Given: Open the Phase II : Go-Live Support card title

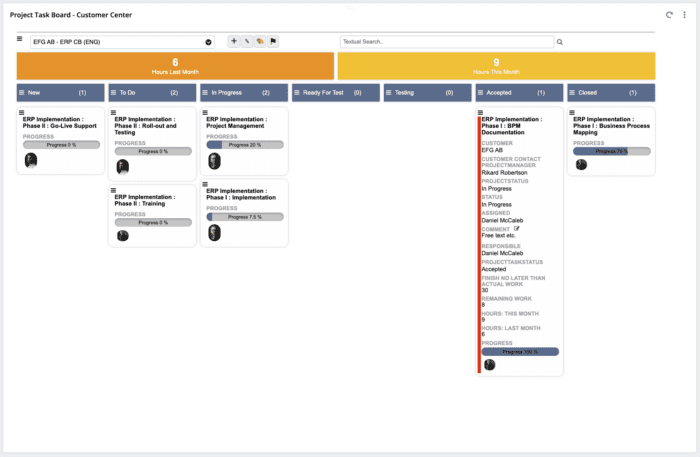Looking at the screenshot, I should pos(60,123).
